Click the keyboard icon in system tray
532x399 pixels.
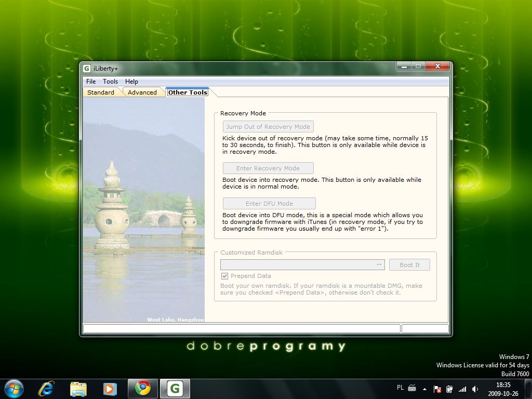(x=412, y=388)
